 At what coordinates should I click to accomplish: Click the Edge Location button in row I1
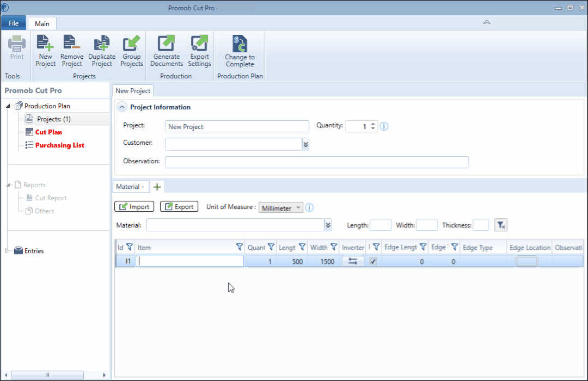[x=526, y=261]
